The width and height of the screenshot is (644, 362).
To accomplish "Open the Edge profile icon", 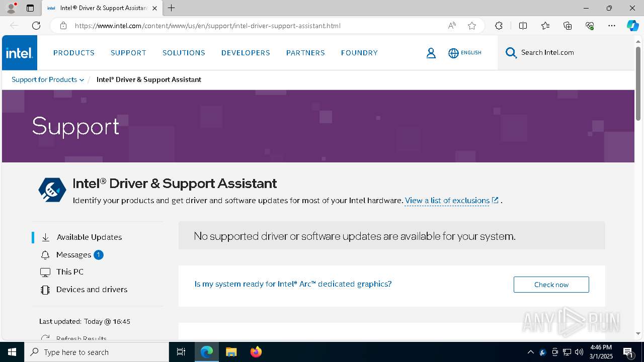I will [x=11, y=8].
